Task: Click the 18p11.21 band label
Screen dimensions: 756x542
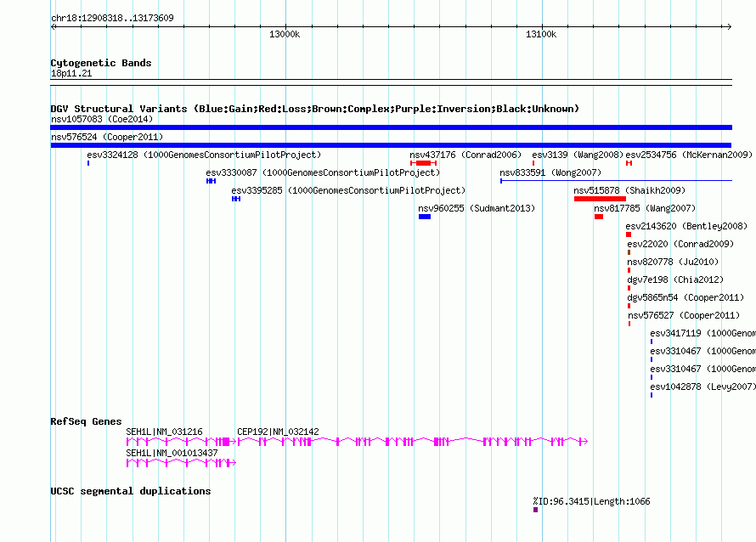Action: pos(71,73)
